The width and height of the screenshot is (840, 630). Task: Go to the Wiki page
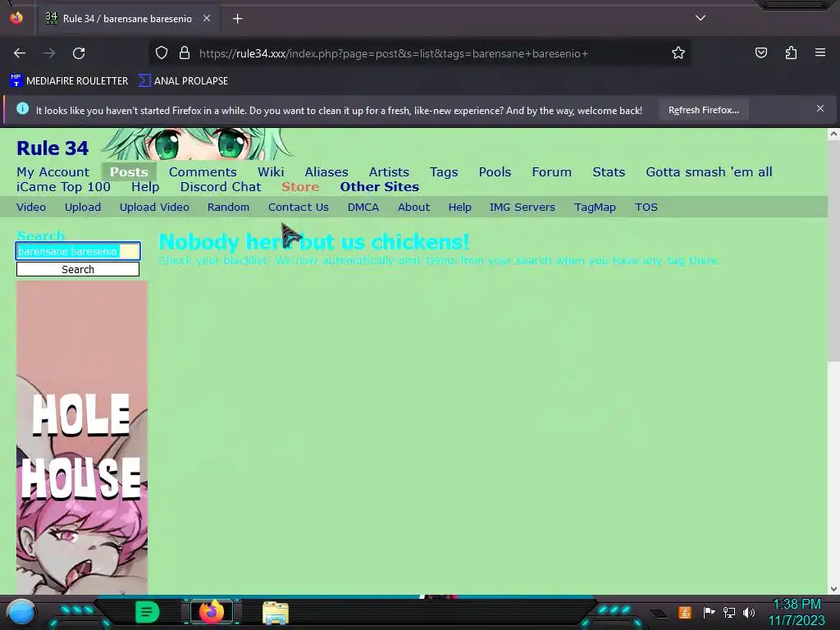[x=271, y=172]
